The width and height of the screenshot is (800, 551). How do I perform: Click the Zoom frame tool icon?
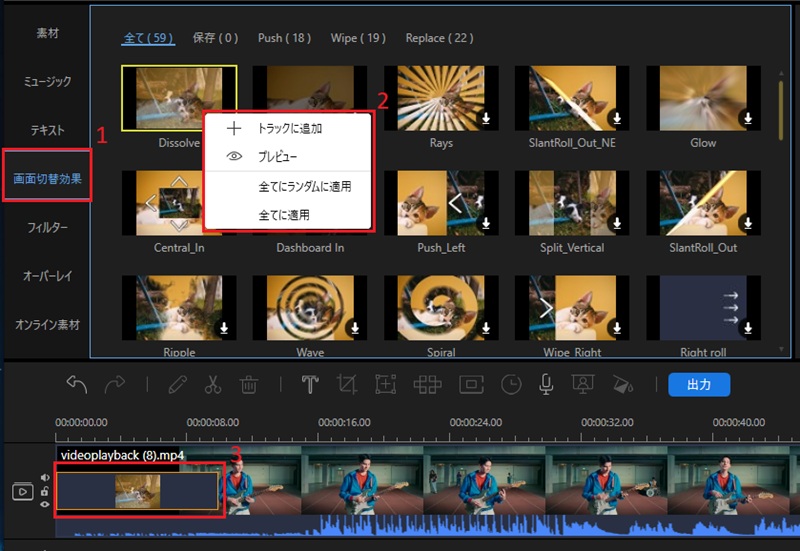[386, 385]
